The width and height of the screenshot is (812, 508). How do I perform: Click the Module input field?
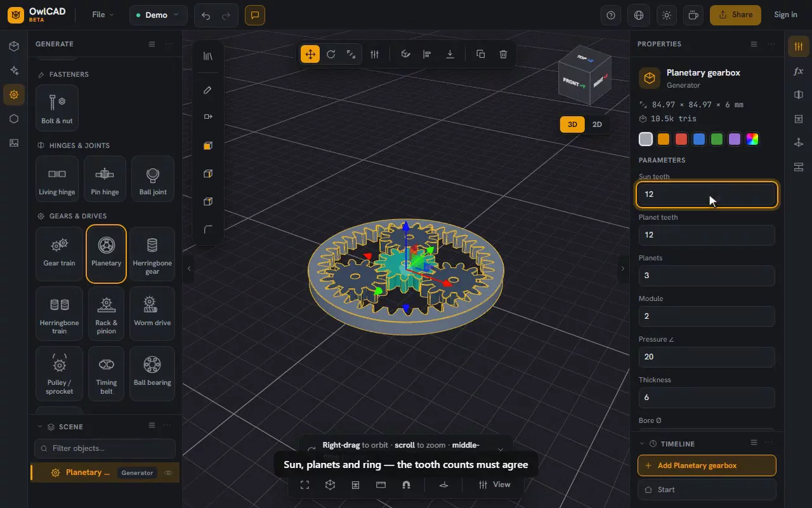(707, 316)
